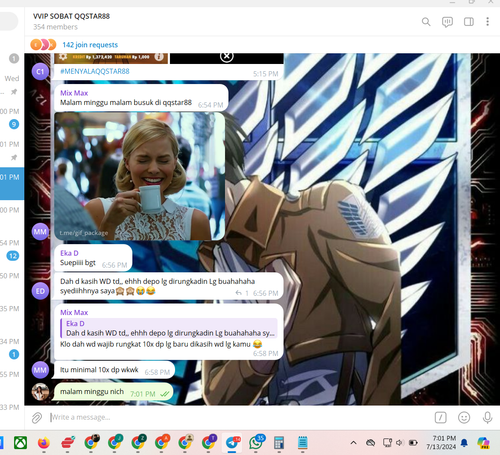Open chat with the blue unread badge 1

[12, 348]
